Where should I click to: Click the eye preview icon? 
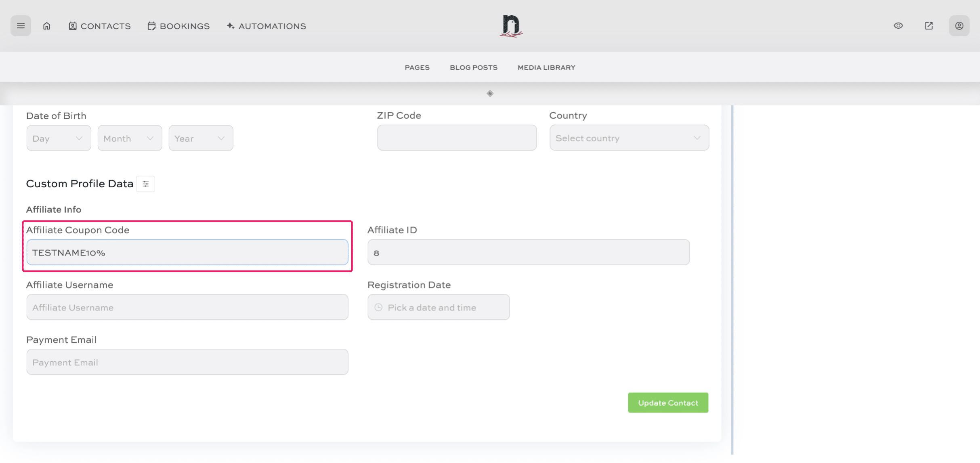(x=898, y=26)
